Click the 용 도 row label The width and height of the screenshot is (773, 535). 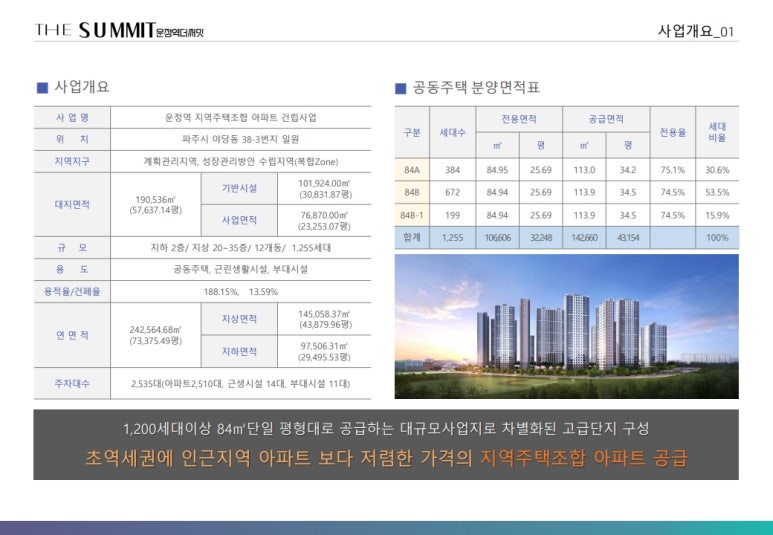tap(72, 269)
